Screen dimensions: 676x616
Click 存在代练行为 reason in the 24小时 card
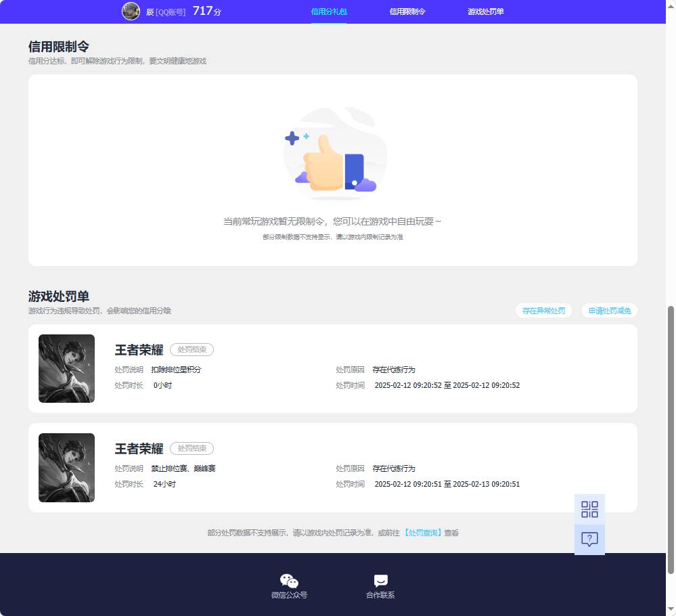[394, 468]
